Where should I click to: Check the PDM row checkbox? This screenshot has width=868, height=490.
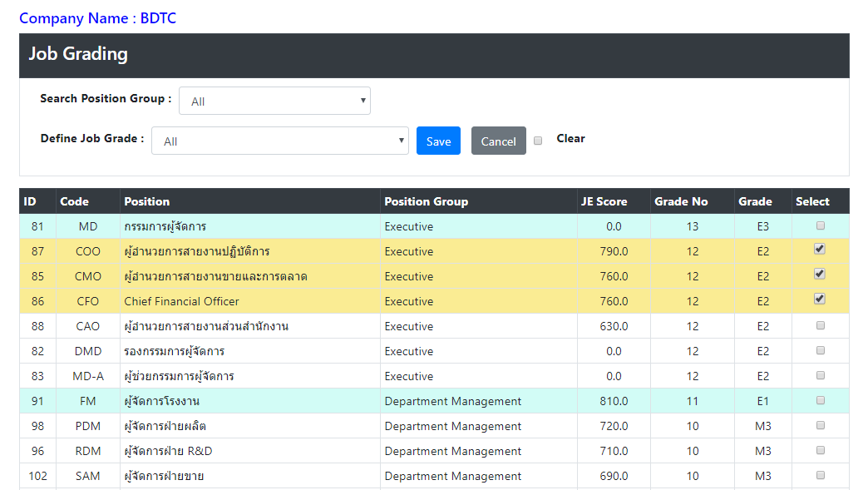pos(821,424)
